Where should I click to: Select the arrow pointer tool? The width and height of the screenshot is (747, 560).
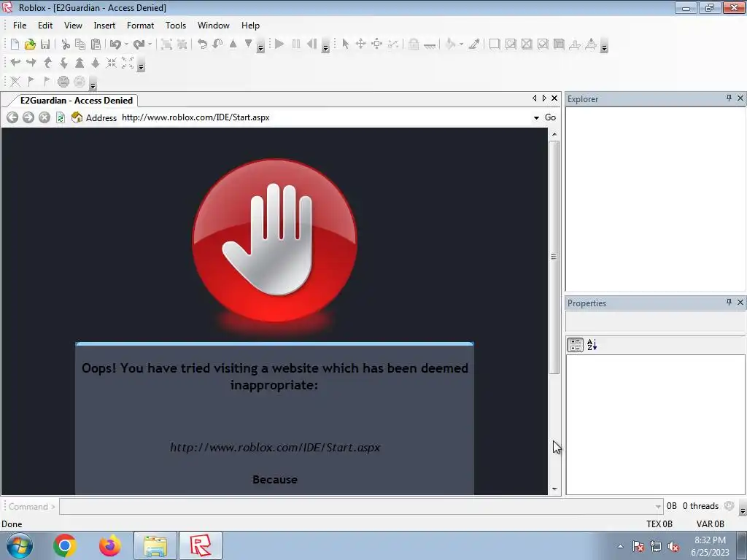pyautogui.click(x=345, y=44)
